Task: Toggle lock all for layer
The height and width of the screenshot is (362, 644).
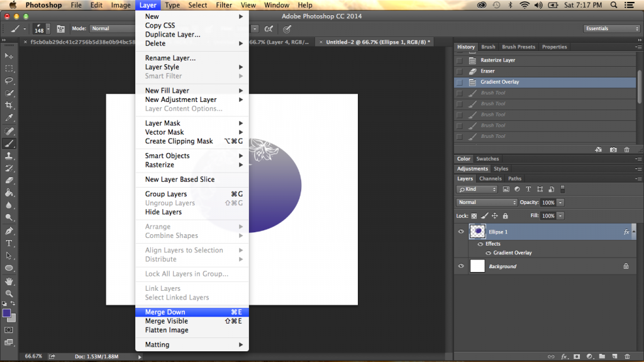Action: (505, 215)
